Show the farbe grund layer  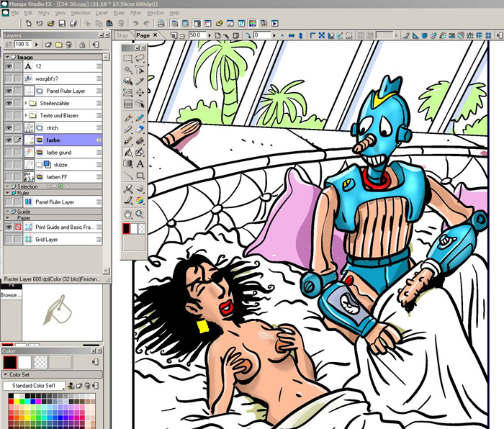(9, 152)
